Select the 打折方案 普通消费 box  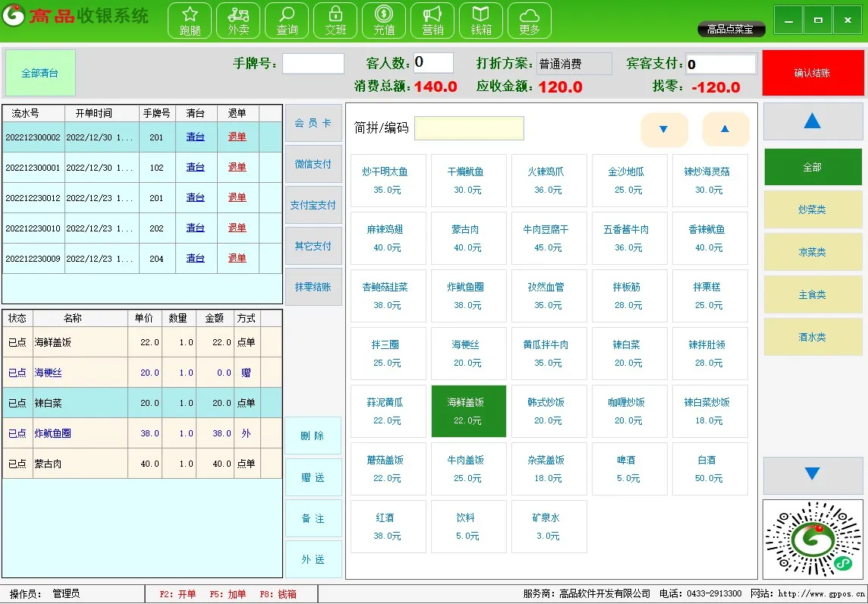(x=574, y=64)
